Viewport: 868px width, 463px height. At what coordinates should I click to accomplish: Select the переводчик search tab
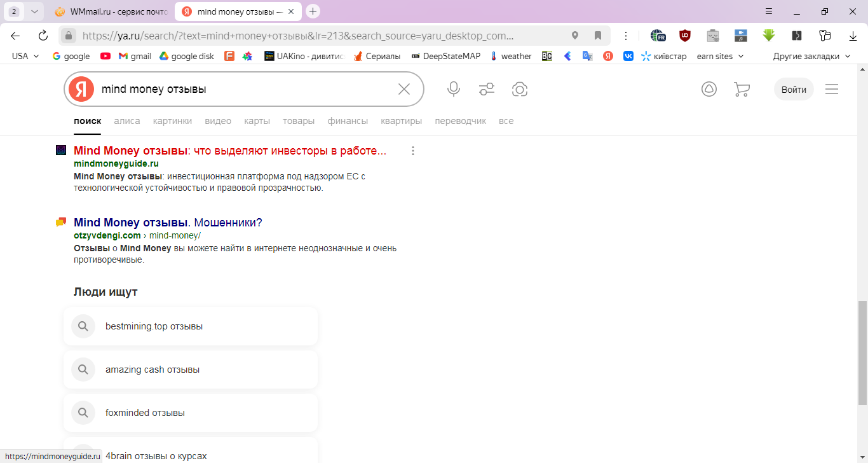[461, 121]
